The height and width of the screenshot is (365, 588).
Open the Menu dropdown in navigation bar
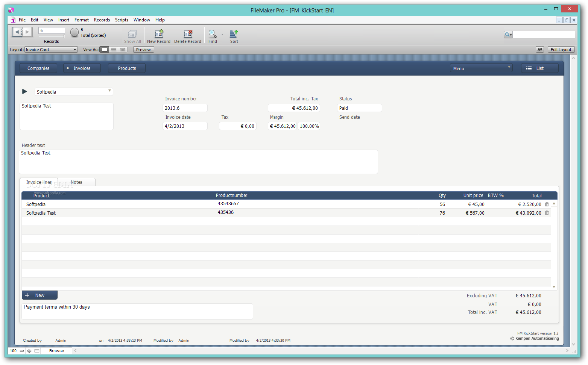pos(481,68)
